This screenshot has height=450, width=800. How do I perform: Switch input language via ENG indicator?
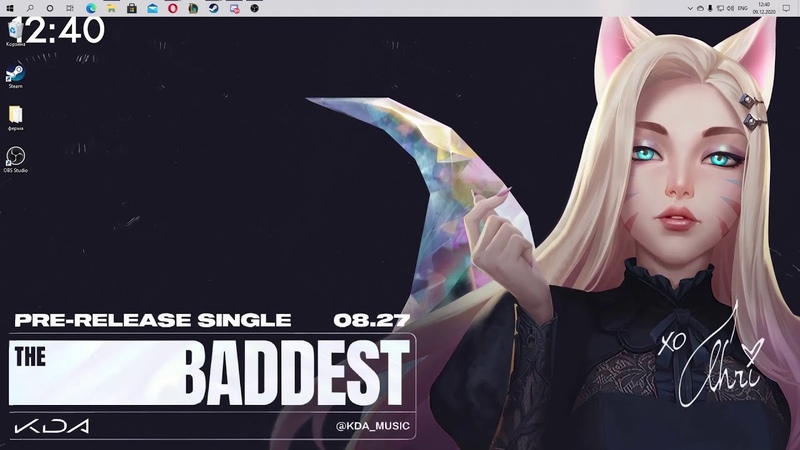tap(743, 8)
